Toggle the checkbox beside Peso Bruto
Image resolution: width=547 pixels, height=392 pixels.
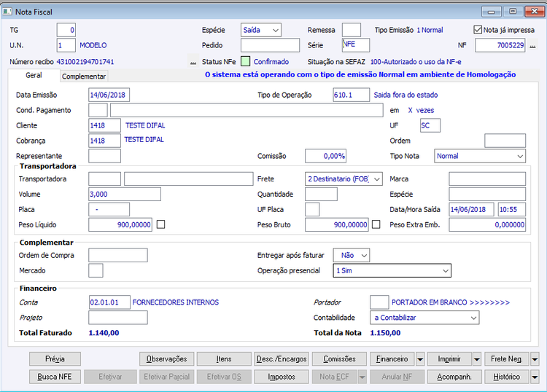(x=376, y=224)
